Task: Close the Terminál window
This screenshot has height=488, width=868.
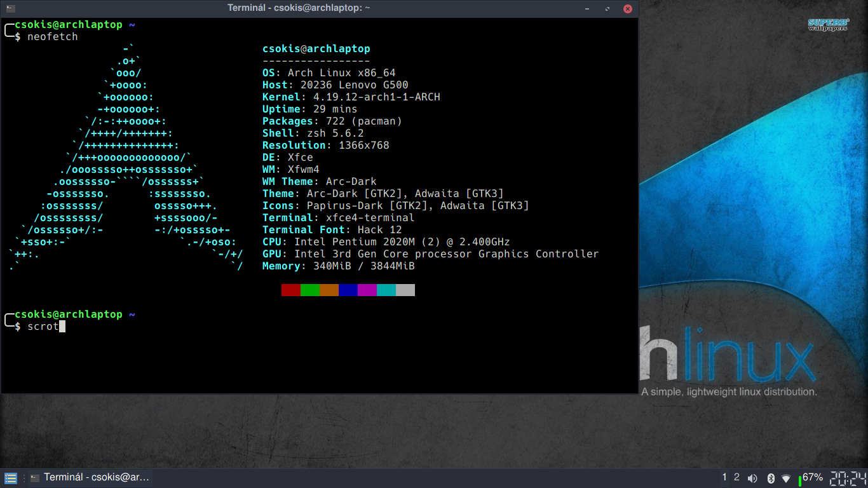Action: (627, 9)
